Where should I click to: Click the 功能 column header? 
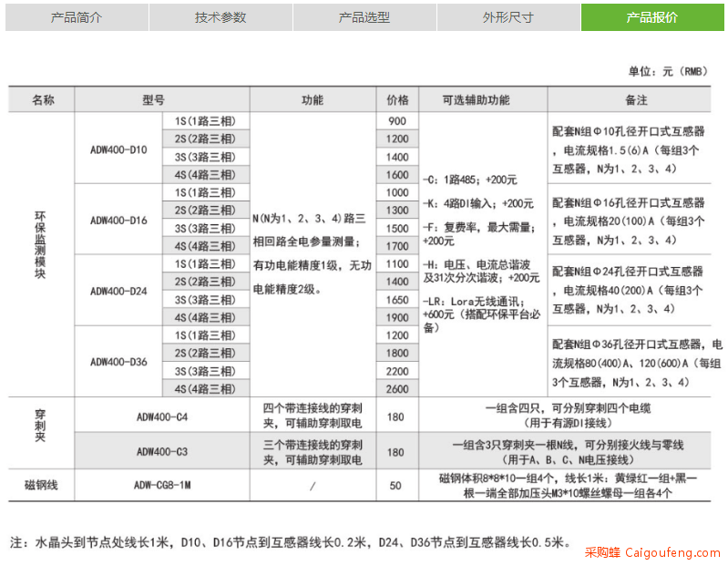313,99
